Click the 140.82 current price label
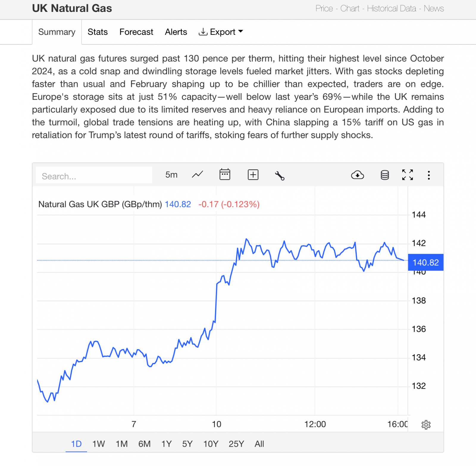The width and height of the screenshot is (476, 466). (426, 262)
